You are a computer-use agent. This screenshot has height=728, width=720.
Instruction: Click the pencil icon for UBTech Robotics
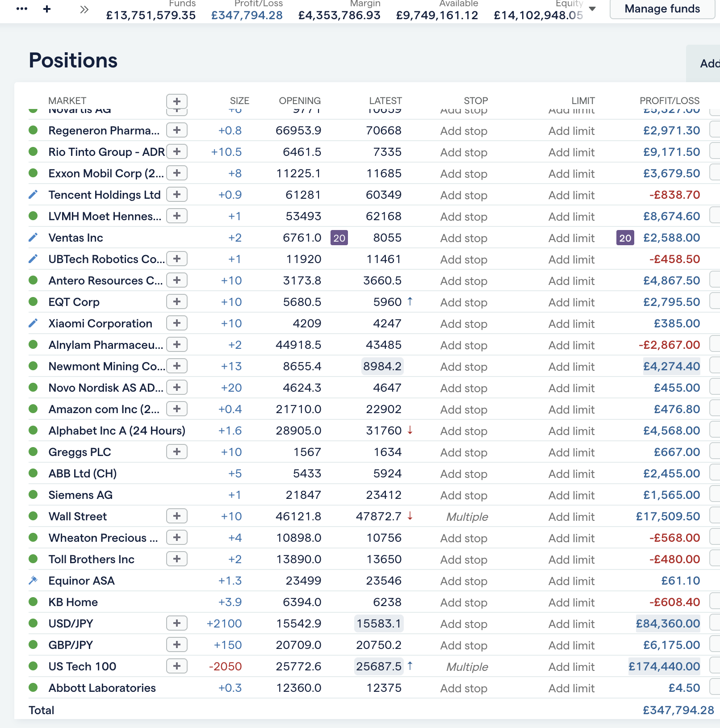[33, 259]
